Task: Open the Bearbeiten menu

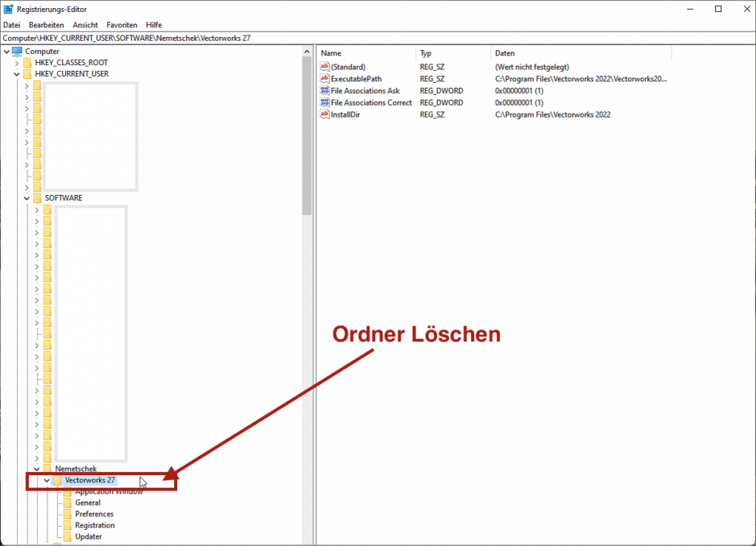Action: pyautogui.click(x=47, y=25)
